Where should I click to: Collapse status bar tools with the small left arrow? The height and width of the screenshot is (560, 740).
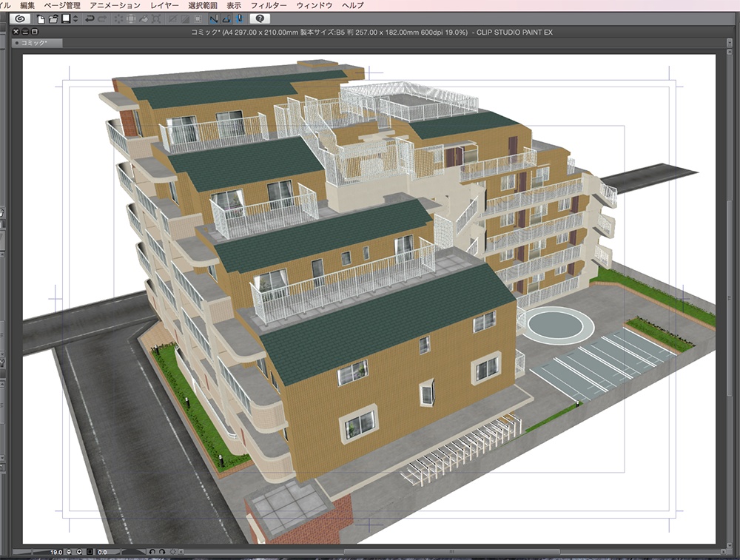181,552
